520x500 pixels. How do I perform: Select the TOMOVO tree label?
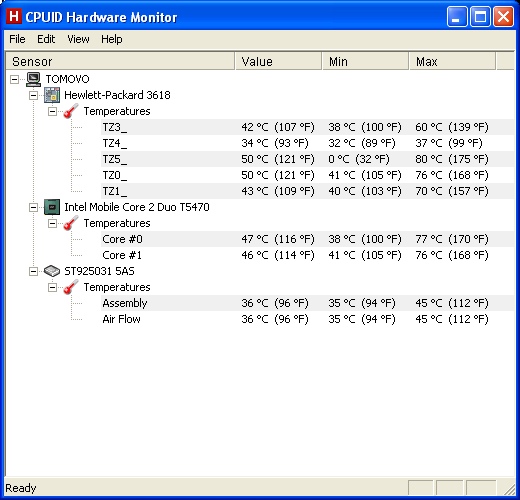67,79
